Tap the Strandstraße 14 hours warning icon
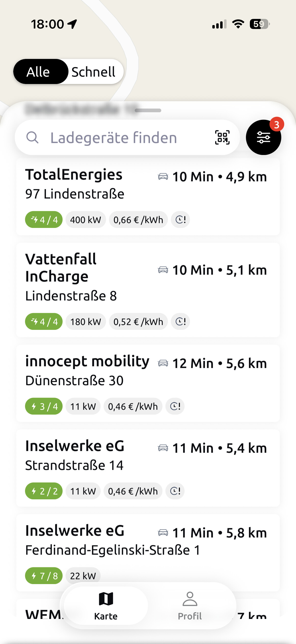 coord(175,491)
